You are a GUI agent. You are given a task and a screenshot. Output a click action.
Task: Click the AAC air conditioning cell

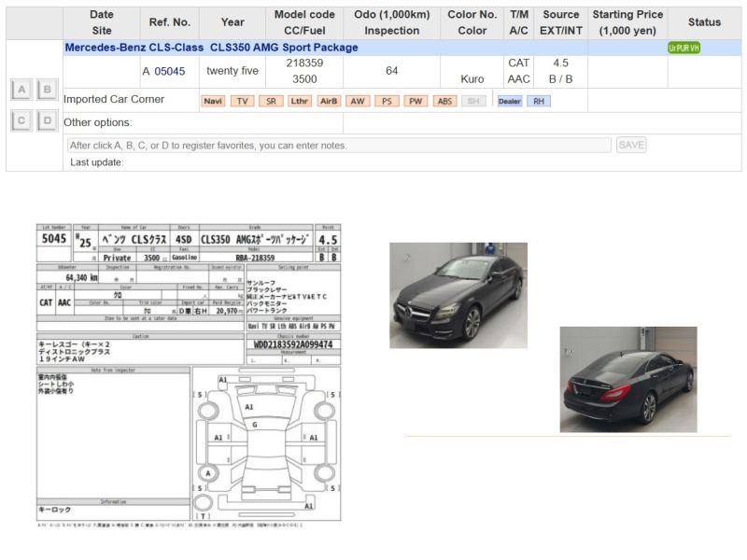pos(519,79)
